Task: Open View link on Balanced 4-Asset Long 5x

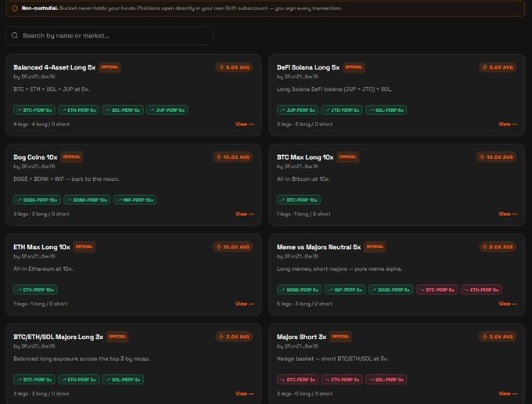Action: tap(244, 124)
